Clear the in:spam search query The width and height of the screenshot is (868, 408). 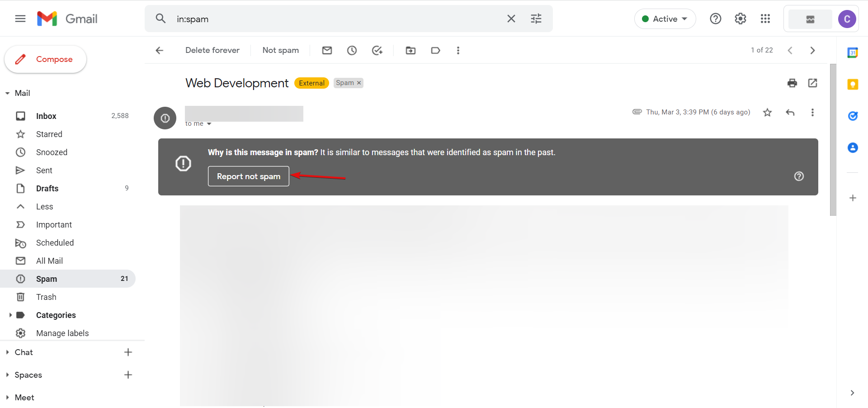click(511, 19)
